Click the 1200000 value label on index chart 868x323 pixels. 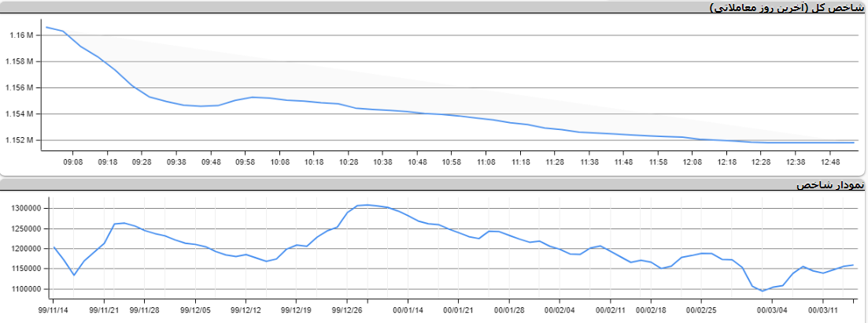[28, 249]
